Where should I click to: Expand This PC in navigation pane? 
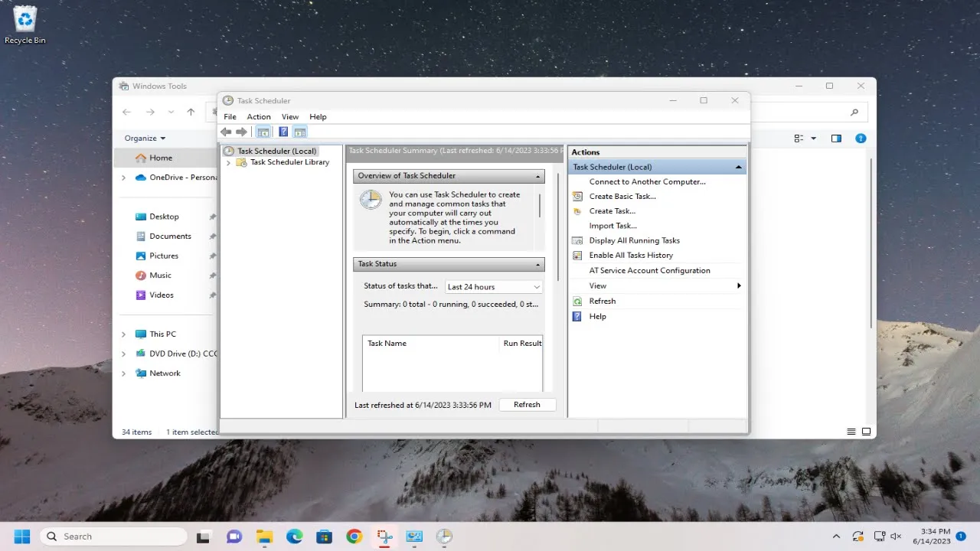(x=124, y=334)
